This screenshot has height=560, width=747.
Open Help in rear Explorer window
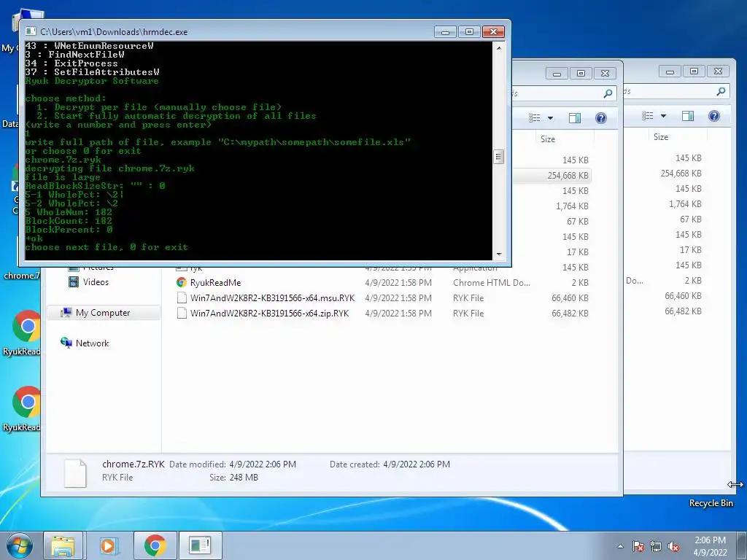(x=713, y=116)
